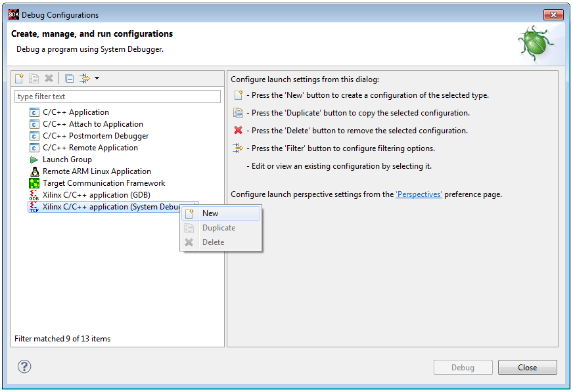The width and height of the screenshot is (573, 392).
Task: Select the C/C++ Remote Application icon
Action: pos(34,148)
